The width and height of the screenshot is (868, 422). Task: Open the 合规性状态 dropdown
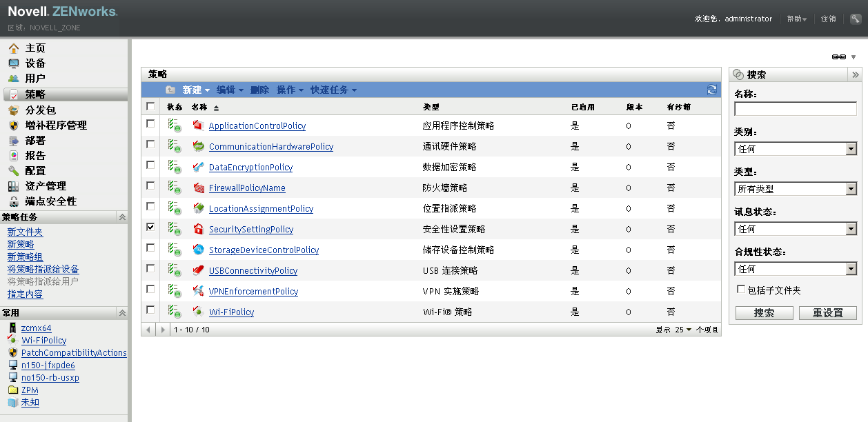tap(796, 269)
